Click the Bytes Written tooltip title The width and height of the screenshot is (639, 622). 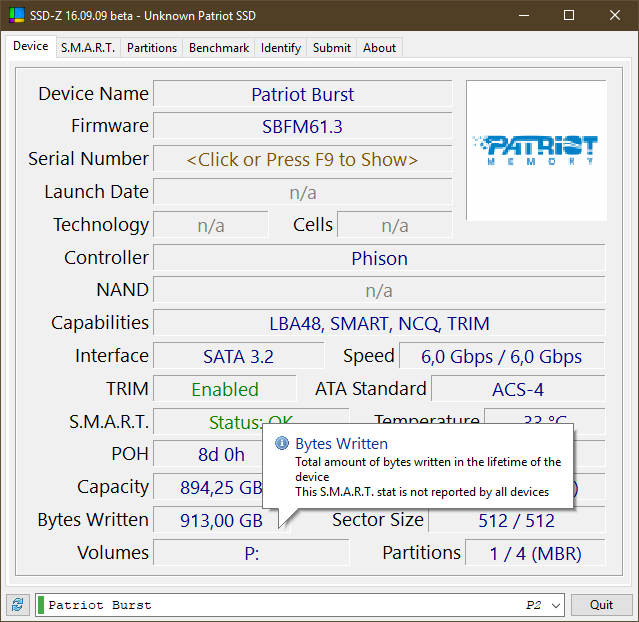tap(342, 443)
